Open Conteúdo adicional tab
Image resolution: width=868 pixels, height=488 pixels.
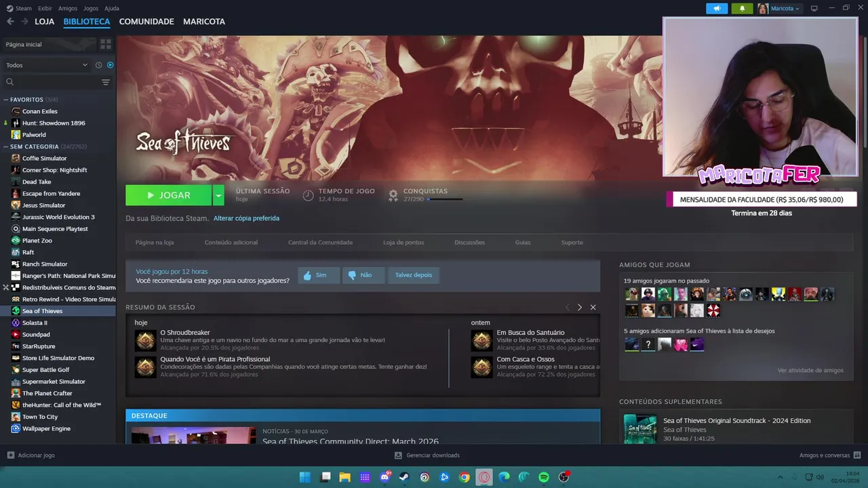click(231, 242)
